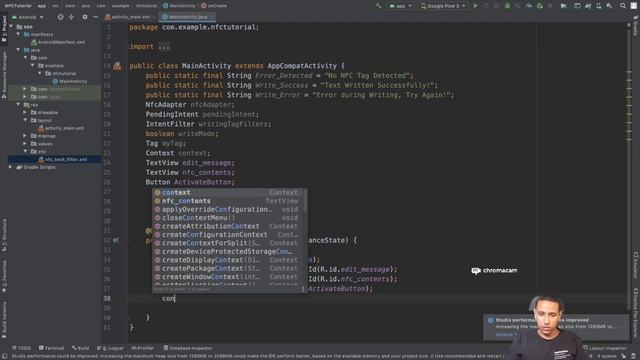Collapse the manifests folder
The height and width of the screenshot is (360, 640).
[18, 34]
